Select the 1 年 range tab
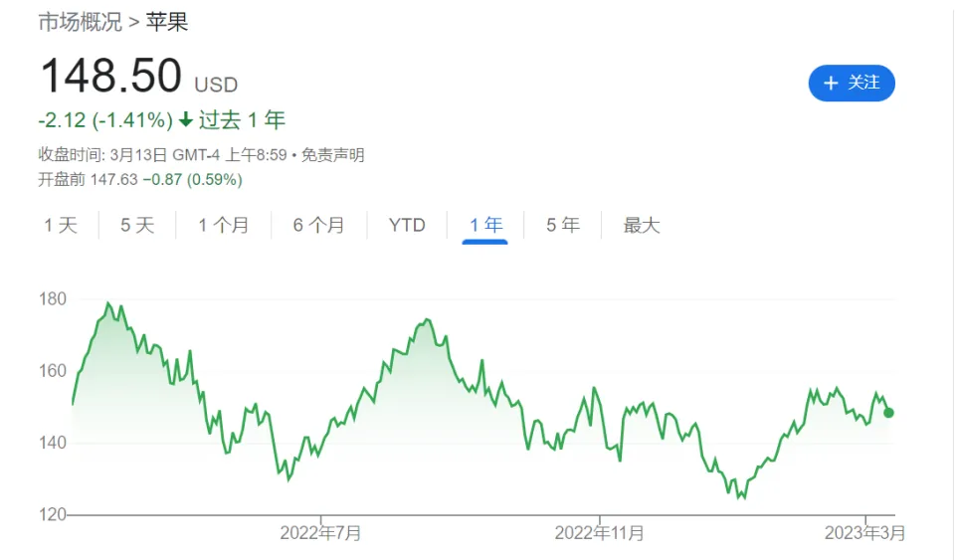The image size is (955, 560). pyautogui.click(x=485, y=225)
